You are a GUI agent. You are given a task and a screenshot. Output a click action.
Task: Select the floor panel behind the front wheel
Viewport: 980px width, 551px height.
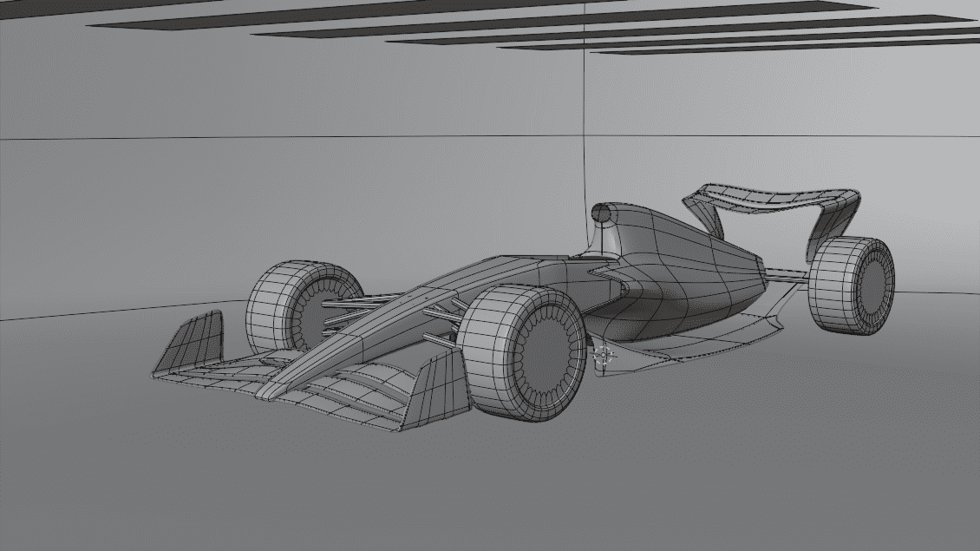click(688, 344)
